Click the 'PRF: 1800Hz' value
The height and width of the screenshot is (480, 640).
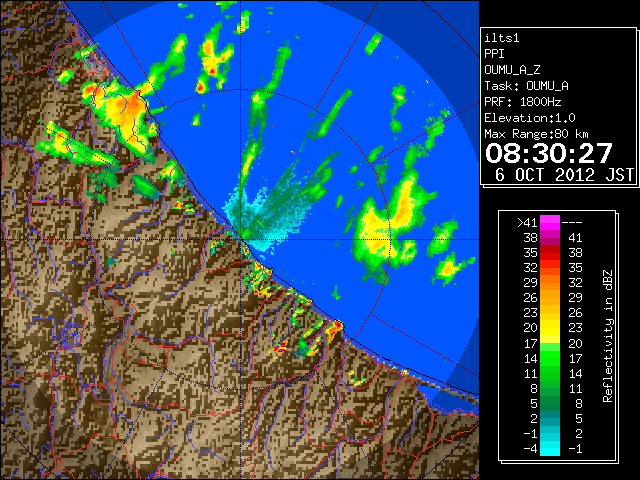point(522,102)
